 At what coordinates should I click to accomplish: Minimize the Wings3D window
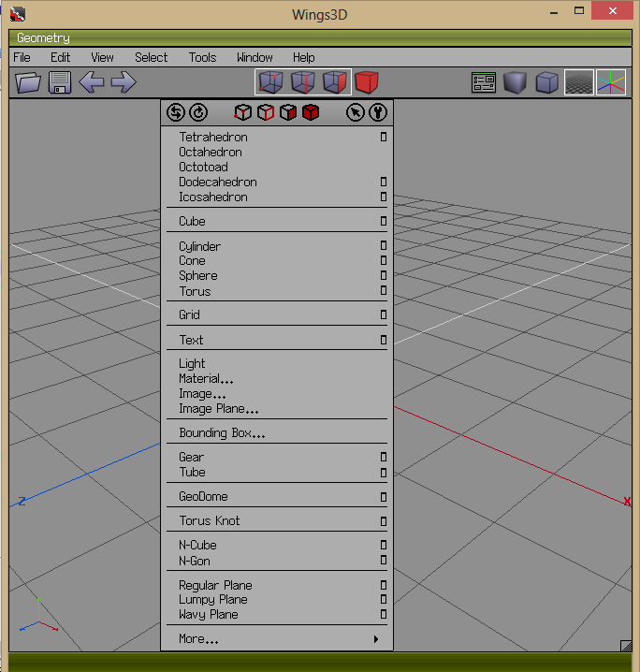pos(554,12)
